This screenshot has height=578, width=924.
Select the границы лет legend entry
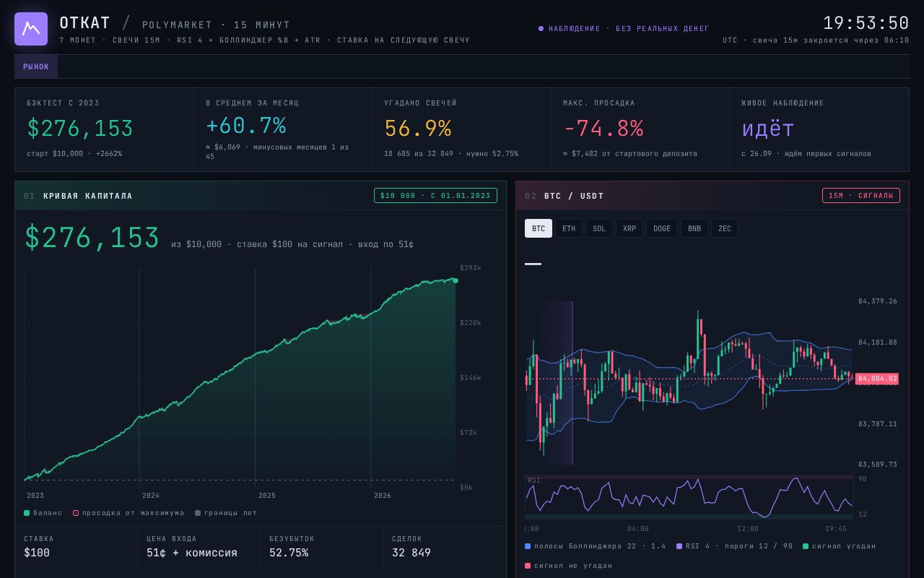[x=226, y=513]
